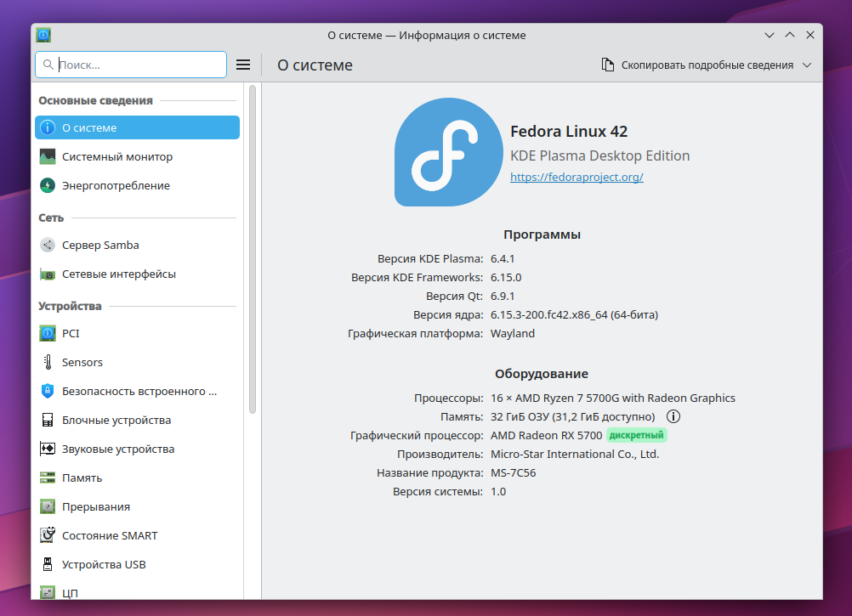Click the memory info circle icon
The image size is (852, 616).
pyautogui.click(x=673, y=417)
